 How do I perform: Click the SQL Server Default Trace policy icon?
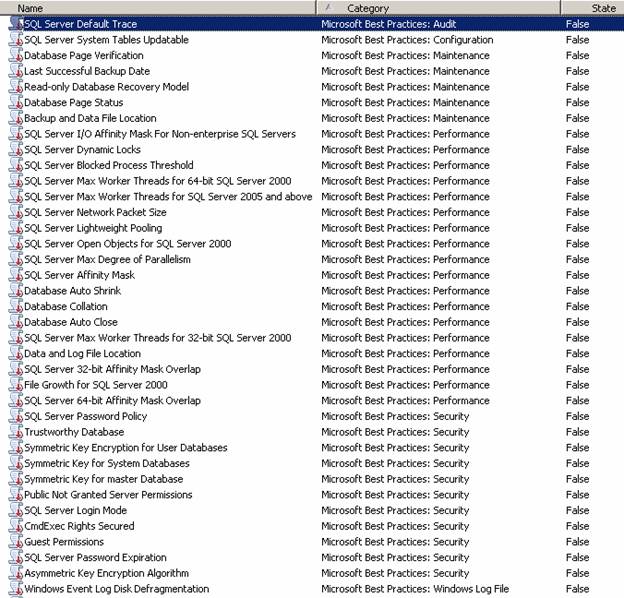16,24
